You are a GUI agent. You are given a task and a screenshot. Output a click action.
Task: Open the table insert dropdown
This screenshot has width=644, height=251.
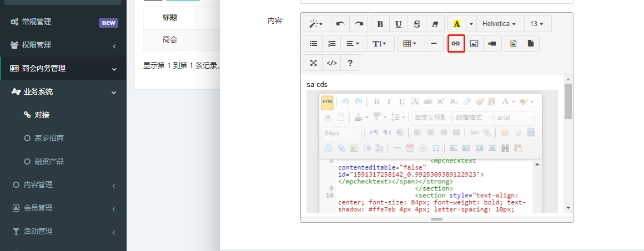tap(410, 43)
